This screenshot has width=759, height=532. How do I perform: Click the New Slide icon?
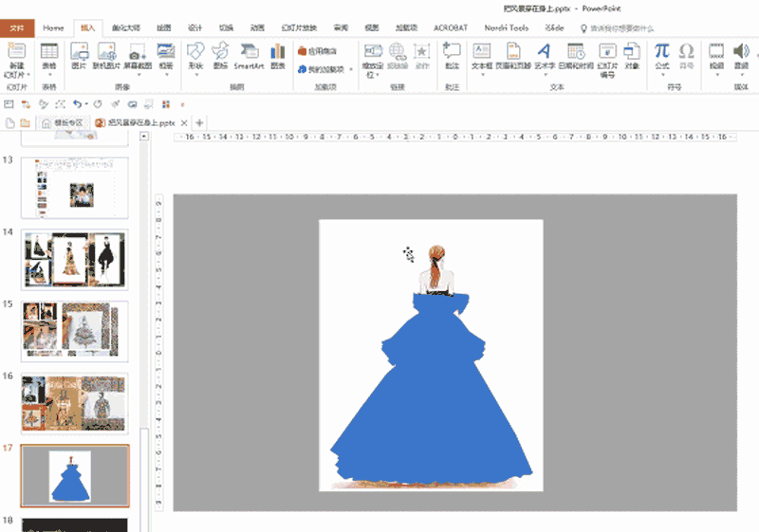16,51
